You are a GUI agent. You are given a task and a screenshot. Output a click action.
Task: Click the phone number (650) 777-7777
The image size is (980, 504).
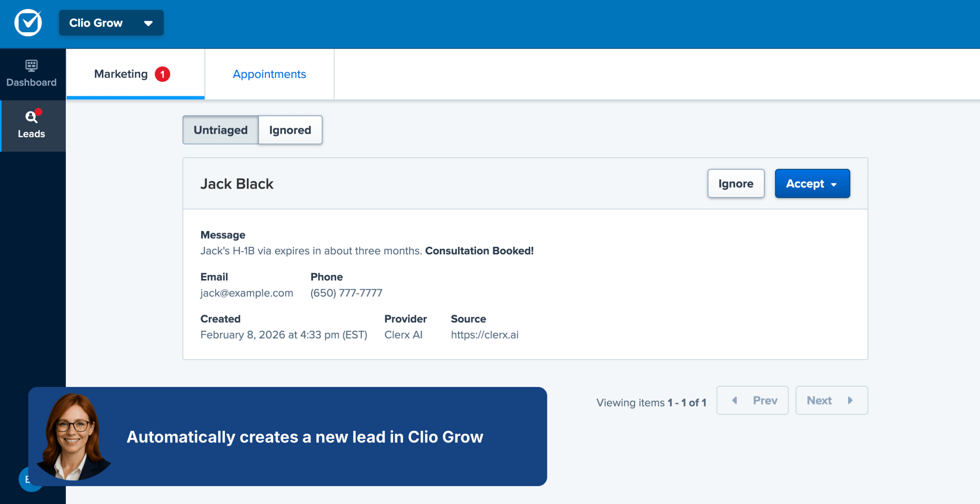346,293
